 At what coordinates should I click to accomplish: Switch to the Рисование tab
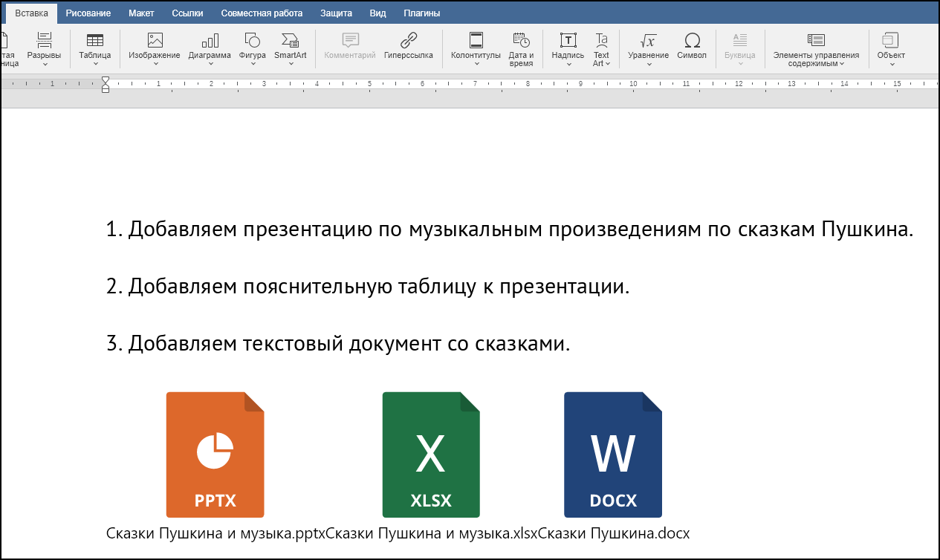tap(88, 13)
